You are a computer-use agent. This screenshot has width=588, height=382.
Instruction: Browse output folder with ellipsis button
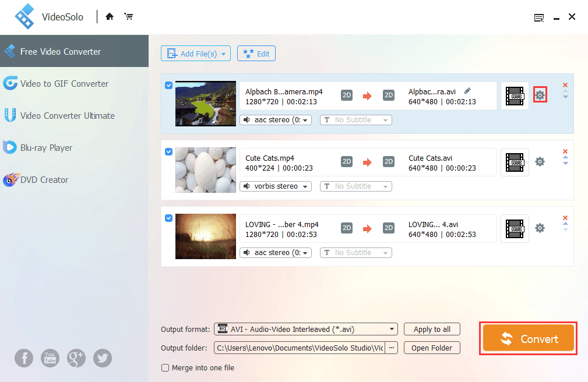392,348
